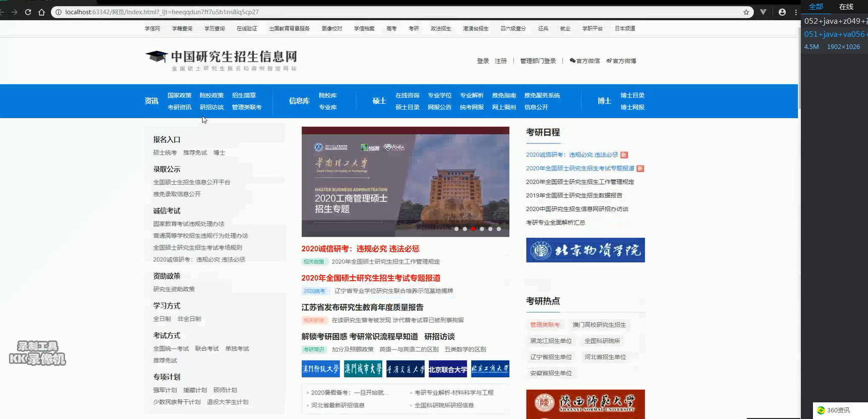Go to 学籍查询 in top bar

182,29
